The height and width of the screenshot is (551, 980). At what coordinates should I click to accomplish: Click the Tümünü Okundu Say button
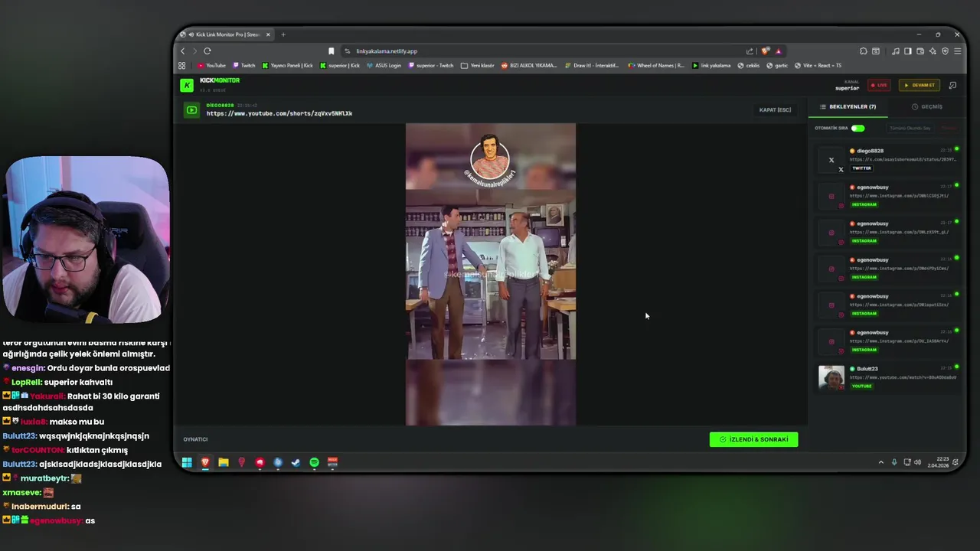(x=910, y=128)
